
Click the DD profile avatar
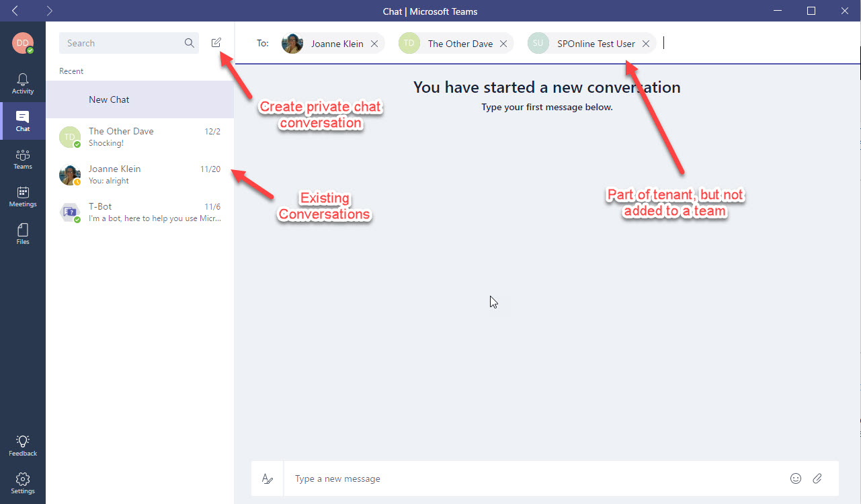point(23,43)
